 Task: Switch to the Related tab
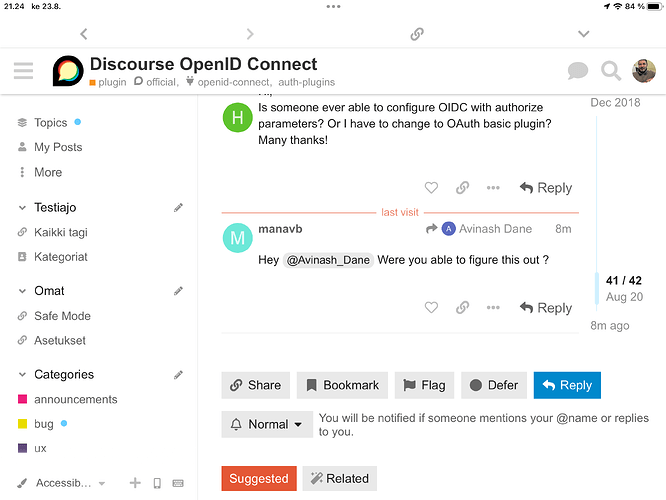340,478
